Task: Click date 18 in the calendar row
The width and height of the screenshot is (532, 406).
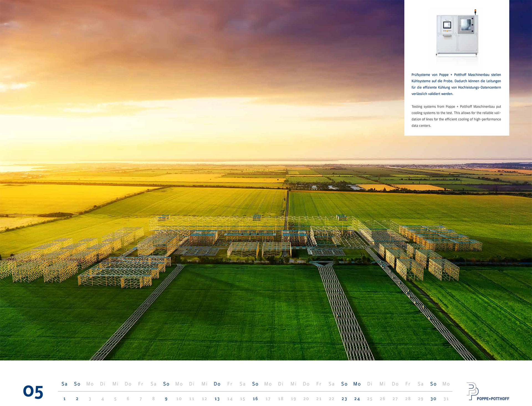Action: click(x=281, y=399)
